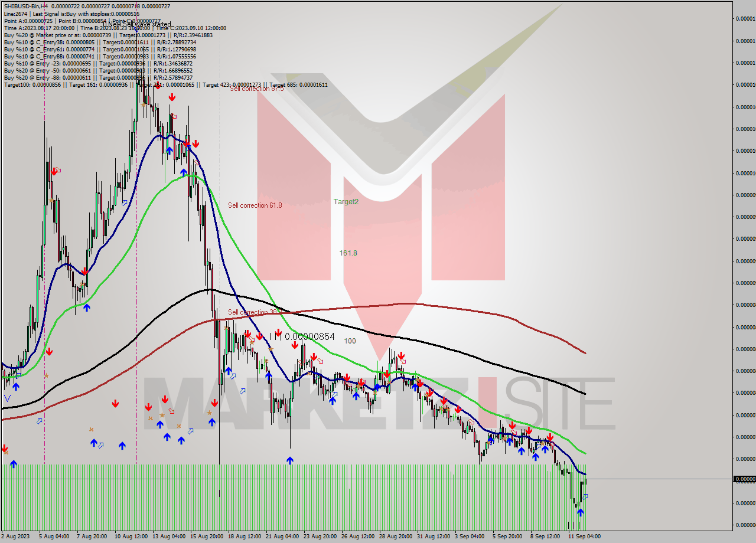This screenshot has height=543, width=756.
Task: Click the '21 Aug 04:00' time axis label
Action: click(282, 537)
